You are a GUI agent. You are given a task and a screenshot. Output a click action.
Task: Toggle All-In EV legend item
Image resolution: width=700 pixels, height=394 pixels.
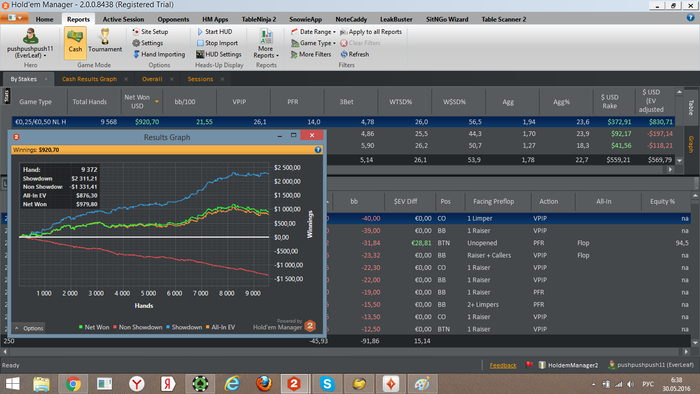point(220,327)
